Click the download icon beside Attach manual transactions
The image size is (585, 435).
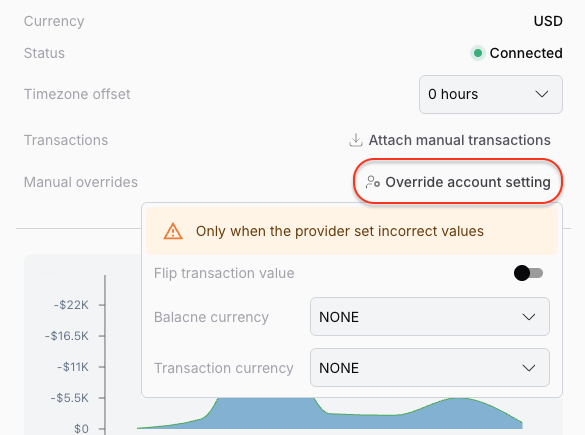356,140
